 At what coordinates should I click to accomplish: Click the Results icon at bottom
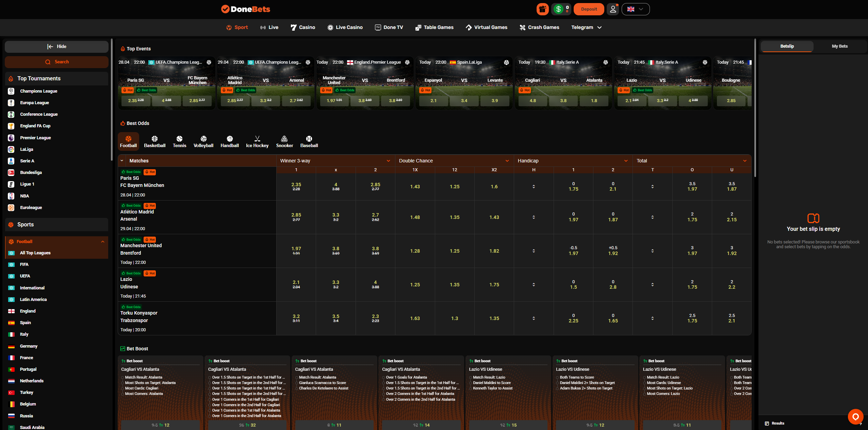click(x=767, y=423)
